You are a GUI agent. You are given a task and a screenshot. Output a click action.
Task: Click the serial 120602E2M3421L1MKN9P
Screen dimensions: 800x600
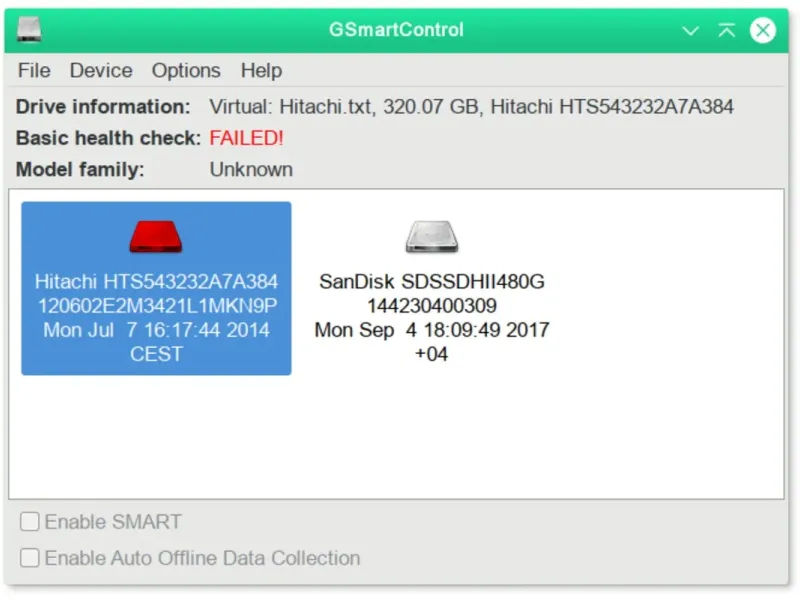click(157, 306)
